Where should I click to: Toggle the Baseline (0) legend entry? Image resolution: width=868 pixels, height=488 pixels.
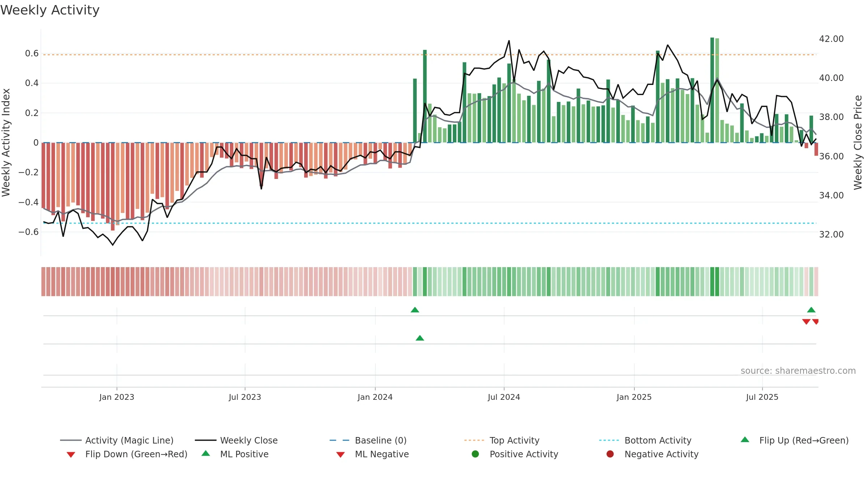368,440
